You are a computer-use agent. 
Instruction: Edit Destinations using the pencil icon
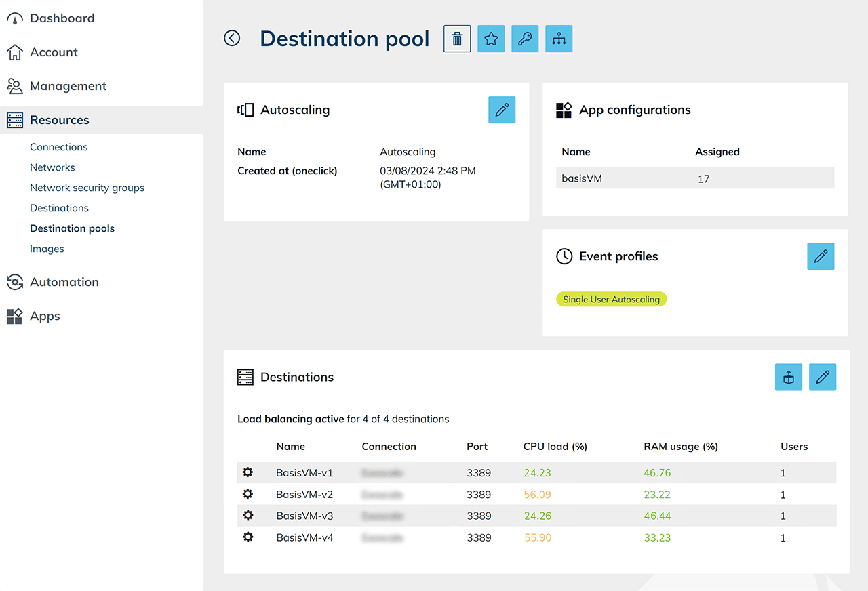[x=823, y=378]
